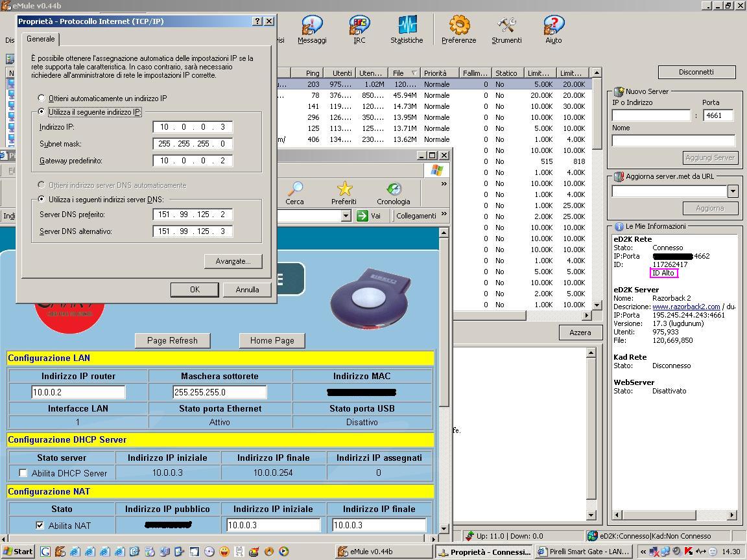Screen dimensions: 747x560
Task: Click the Indirizzo IP router field showing 10.0.0.2
Action: pyautogui.click(x=78, y=392)
